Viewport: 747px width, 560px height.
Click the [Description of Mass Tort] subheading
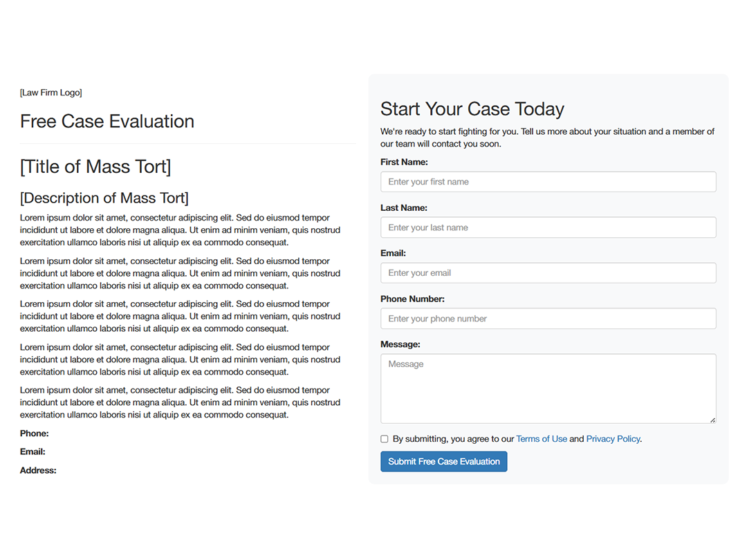click(104, 198)
